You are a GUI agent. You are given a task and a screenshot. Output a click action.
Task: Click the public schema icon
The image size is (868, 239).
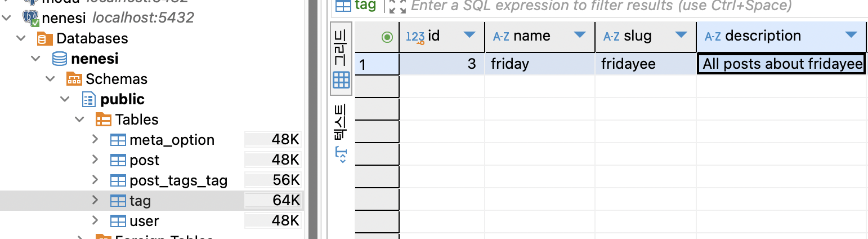89,100
